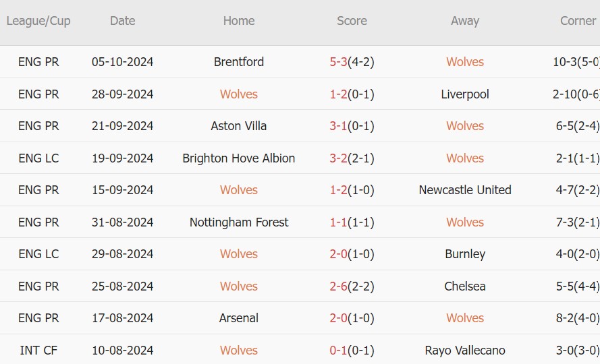The height and width of the screenshot is (364, 600).
Task: Click the League/Cup column header
Action: [38, 21]
